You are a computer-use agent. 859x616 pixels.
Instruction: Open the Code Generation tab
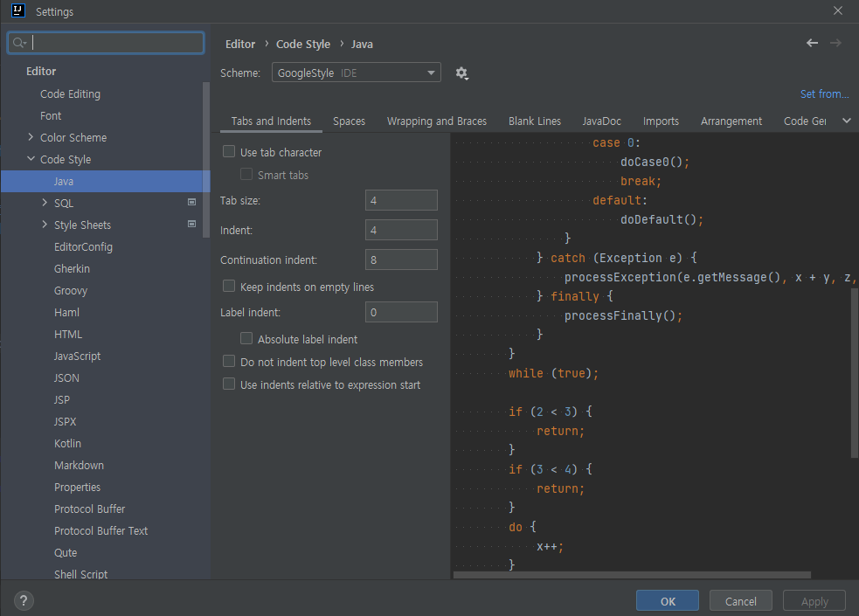[806, 121]
